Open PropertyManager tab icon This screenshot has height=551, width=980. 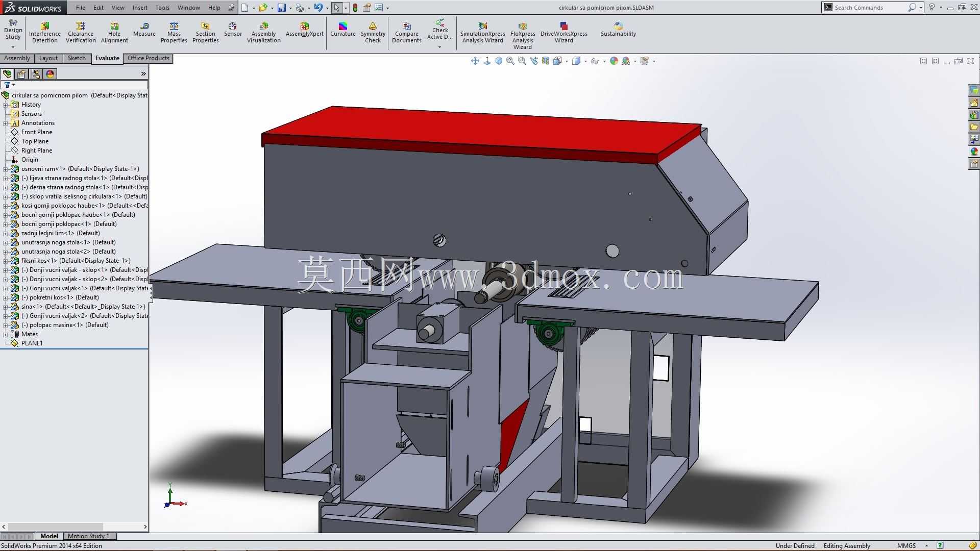(21, 74)
